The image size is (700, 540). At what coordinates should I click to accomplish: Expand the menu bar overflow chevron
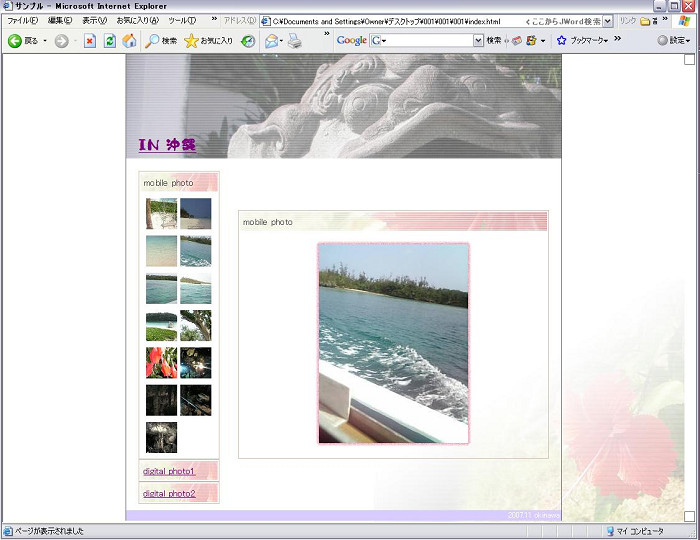tap(214, 19)
